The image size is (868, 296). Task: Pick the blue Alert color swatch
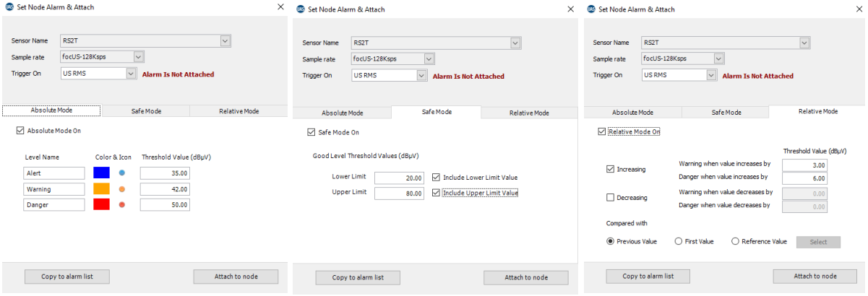[x=101, y=173]
